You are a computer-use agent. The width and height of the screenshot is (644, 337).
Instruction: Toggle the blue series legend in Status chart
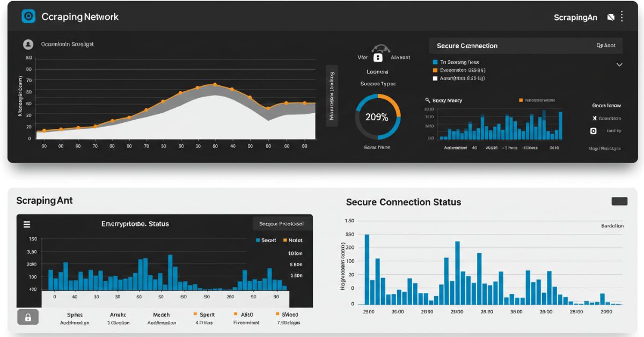coord(267,240)
